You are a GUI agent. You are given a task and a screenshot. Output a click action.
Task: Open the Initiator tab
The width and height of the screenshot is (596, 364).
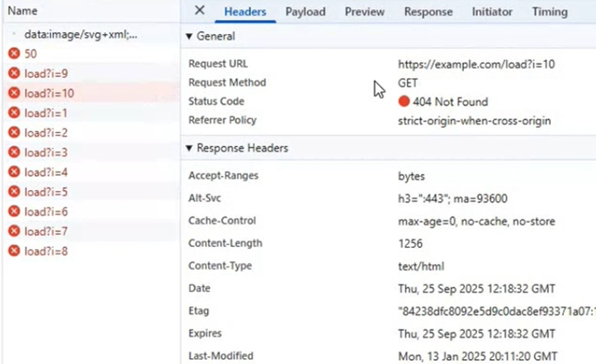pos(492,12)
